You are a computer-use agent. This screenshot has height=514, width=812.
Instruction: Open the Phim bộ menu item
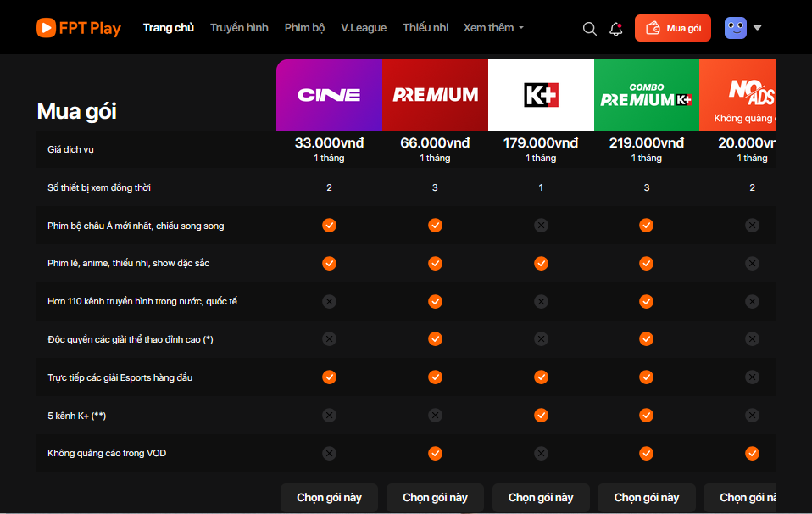[304, 28]
